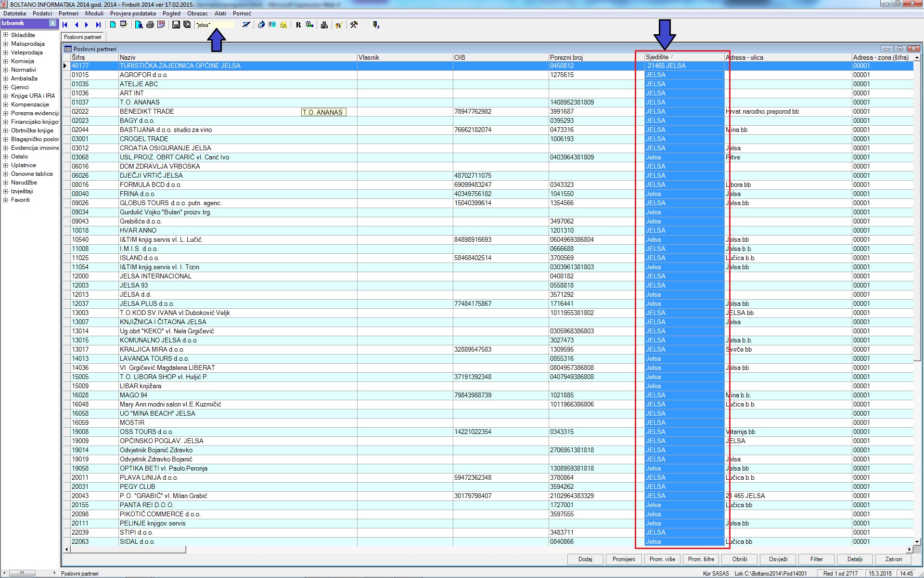This screenshot has width=924, height=578.
Task: Click the save floppy disk icon
Action: (176, 25)
